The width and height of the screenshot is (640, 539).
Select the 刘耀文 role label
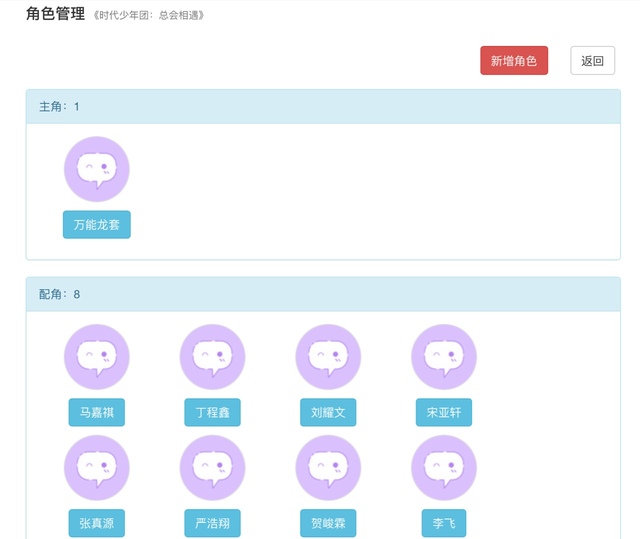pyautogui.click(x=328, y=412)
